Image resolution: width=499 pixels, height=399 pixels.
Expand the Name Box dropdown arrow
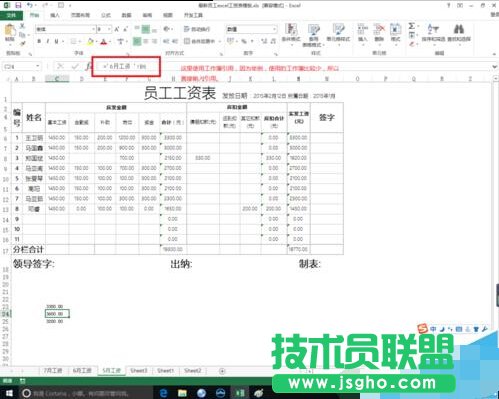[38, 66]
